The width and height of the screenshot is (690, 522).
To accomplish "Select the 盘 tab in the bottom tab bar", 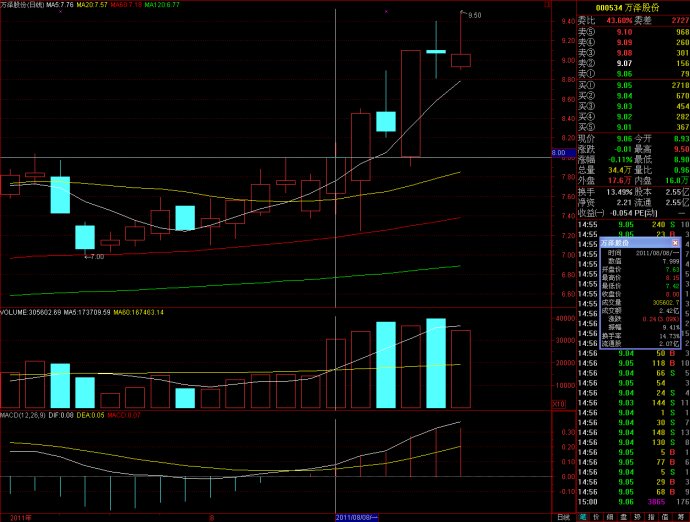I will tap(624, 517).
